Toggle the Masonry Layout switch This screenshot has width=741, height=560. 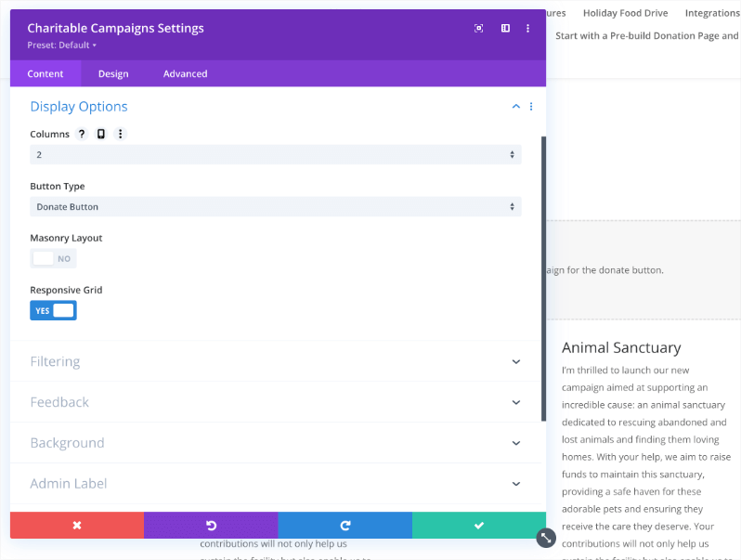53,258
